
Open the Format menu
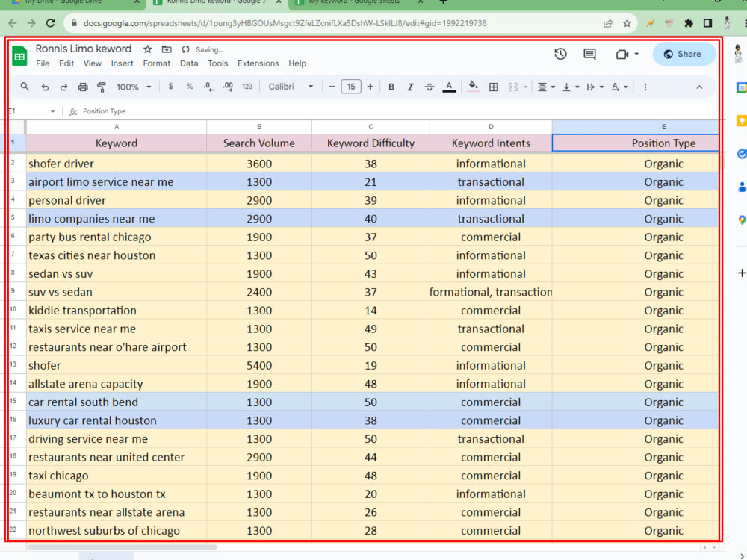(x=157, y=63)
